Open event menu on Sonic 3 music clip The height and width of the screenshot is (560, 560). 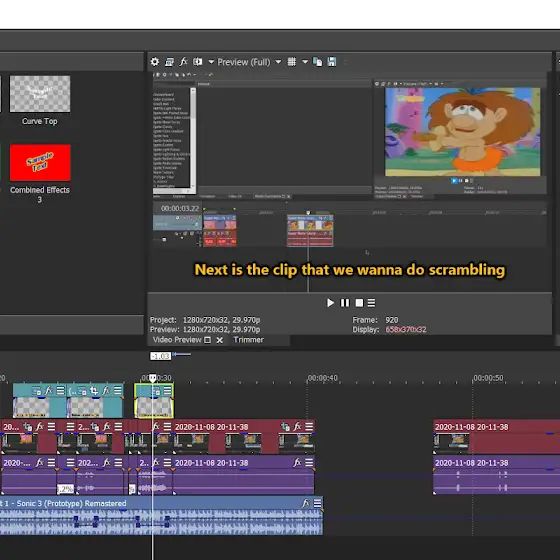[x=318, y=503]
